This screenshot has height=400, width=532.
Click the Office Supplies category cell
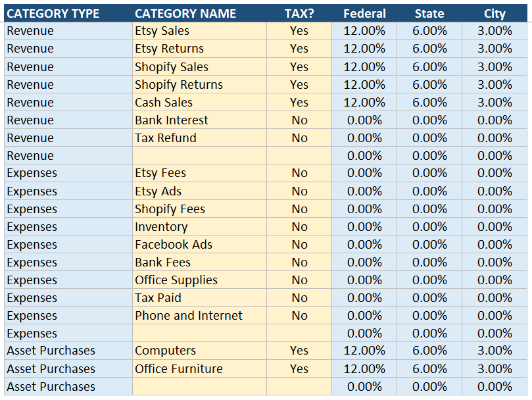tap(199, 280)
